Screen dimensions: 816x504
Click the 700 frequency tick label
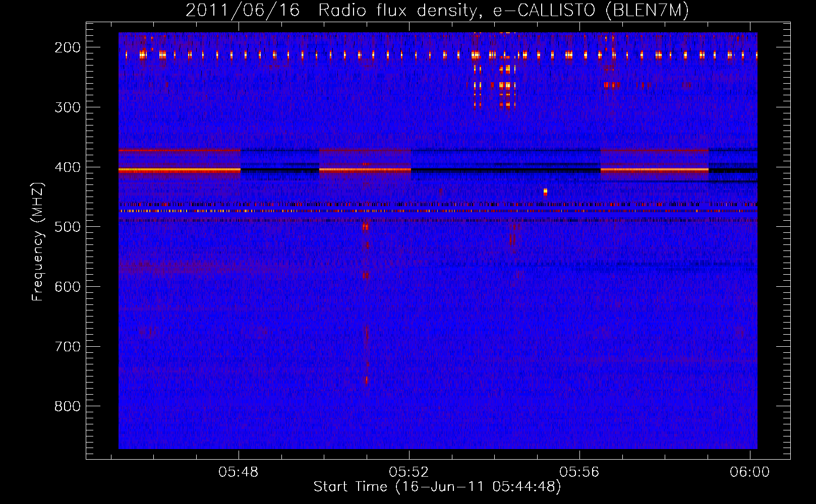pos(68,347)
